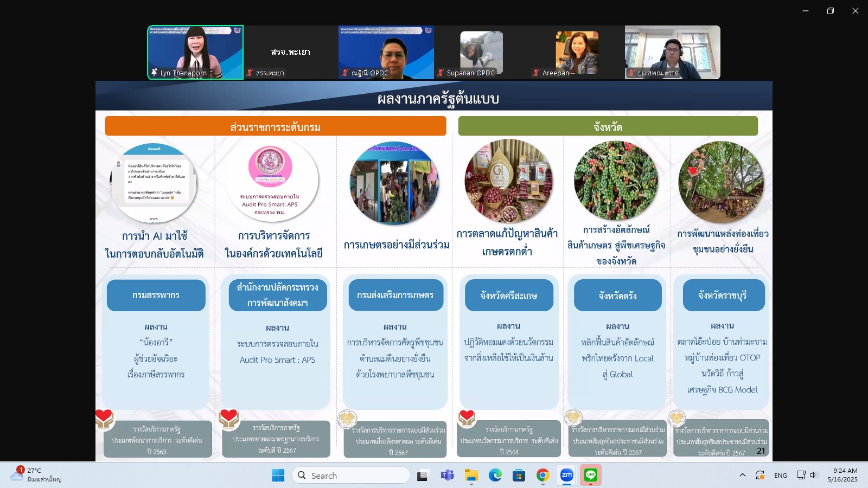868x488 pixels.
Task: Click the จังหวัดศรีสะเกษ blue label
Action: [509, 296]
